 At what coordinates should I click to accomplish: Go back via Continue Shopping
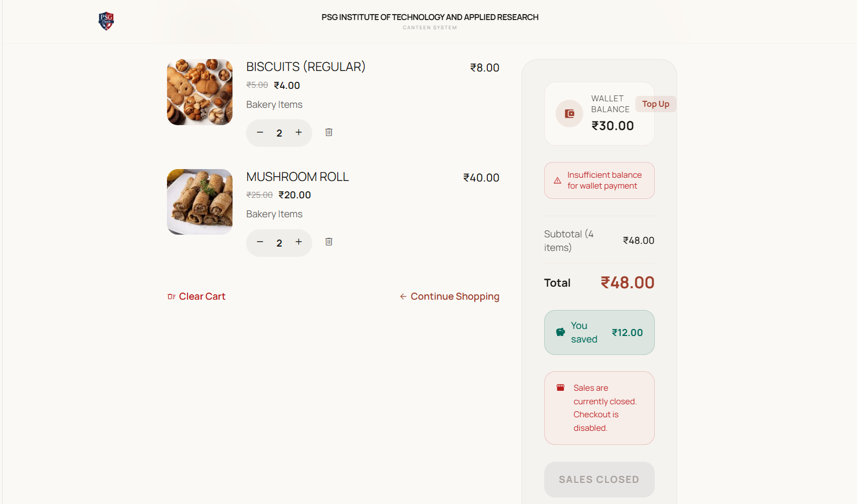tap(449, 296)
